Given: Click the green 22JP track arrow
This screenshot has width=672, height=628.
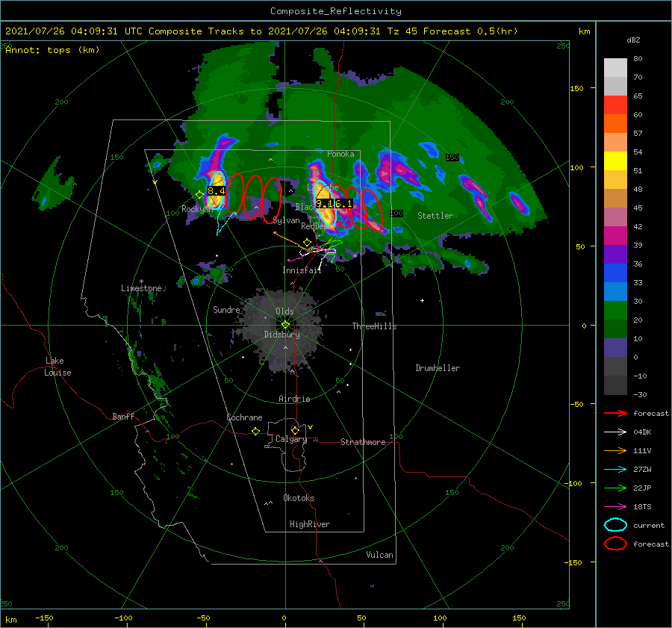Looking at the screenshot, I should pos(615,488).
